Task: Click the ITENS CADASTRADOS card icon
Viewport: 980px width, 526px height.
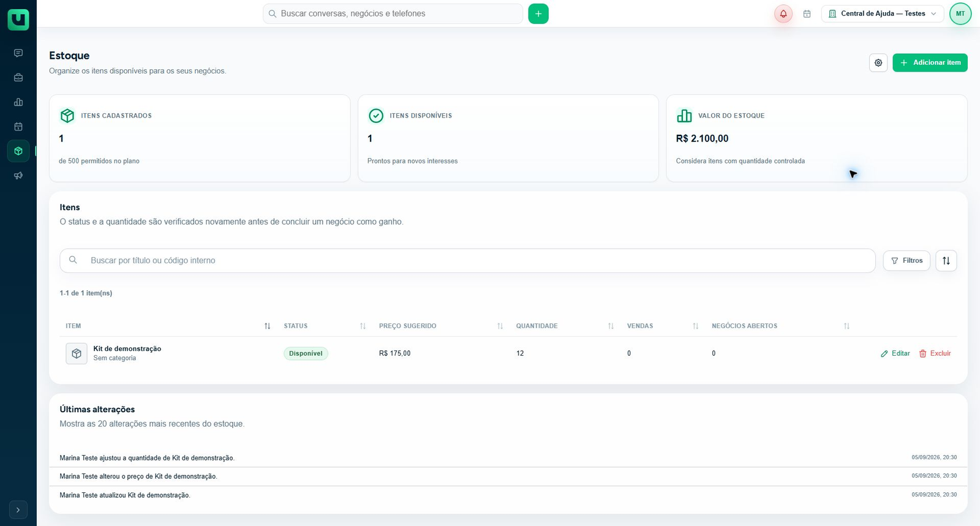Action: click(x=67, y=116)
